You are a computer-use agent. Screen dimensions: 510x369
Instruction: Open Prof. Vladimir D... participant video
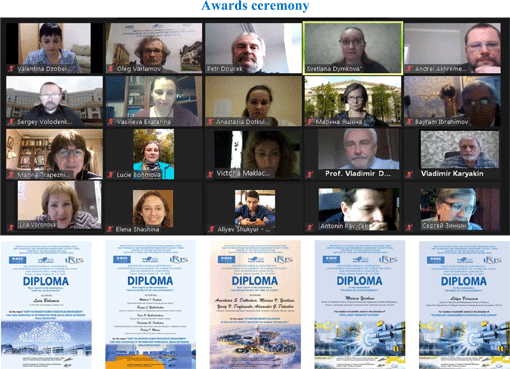click(353, 154)
